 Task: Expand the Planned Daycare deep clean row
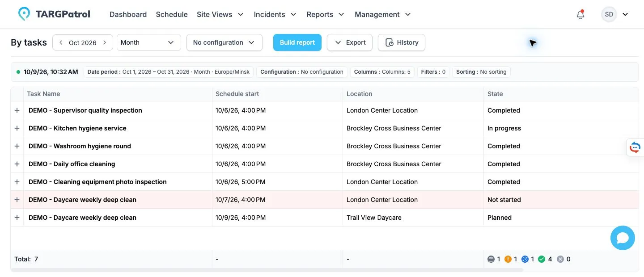tap(17, 218)
